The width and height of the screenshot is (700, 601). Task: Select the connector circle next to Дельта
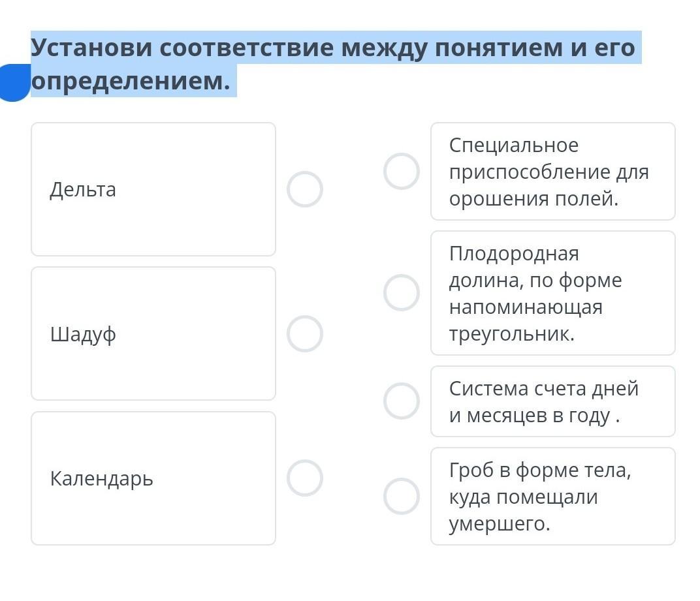[305, 189]
